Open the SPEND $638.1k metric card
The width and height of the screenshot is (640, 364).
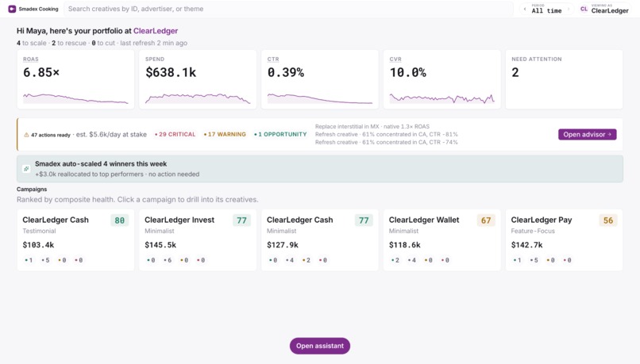198,79
